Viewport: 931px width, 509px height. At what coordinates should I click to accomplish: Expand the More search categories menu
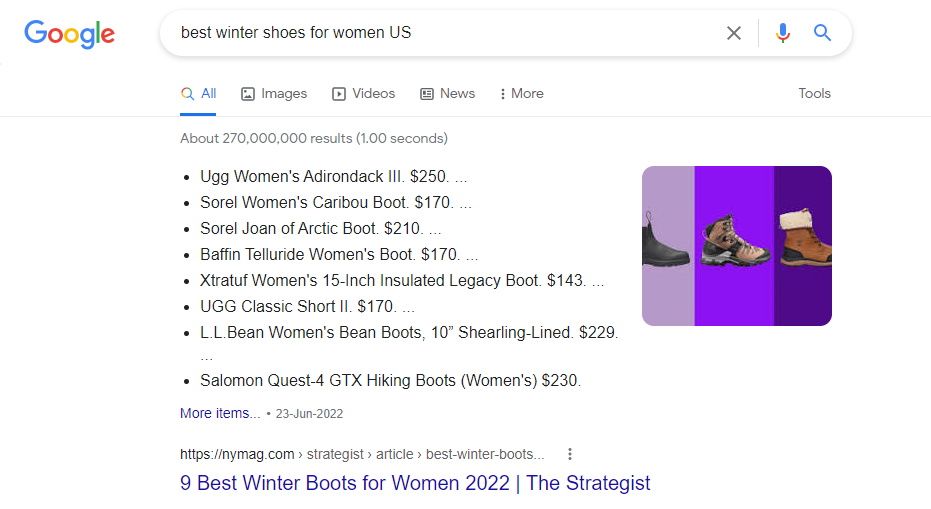click(522, 93)
